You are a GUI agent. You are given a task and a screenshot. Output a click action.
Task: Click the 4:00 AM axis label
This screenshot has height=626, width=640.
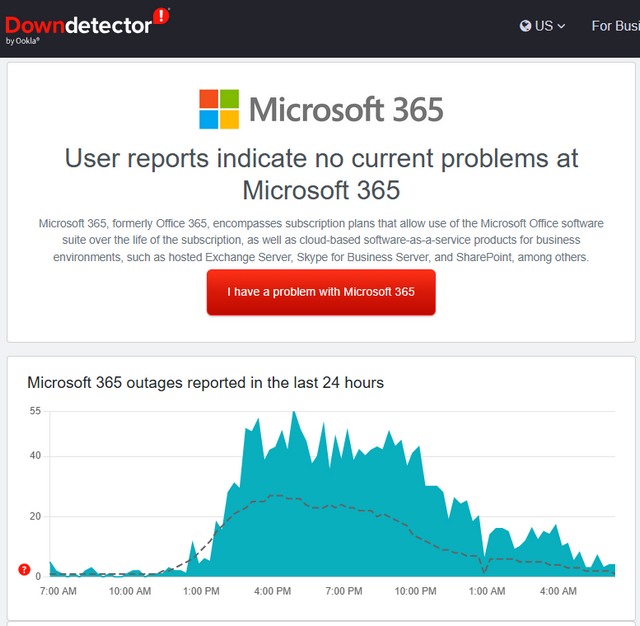(x=558, y=591)
